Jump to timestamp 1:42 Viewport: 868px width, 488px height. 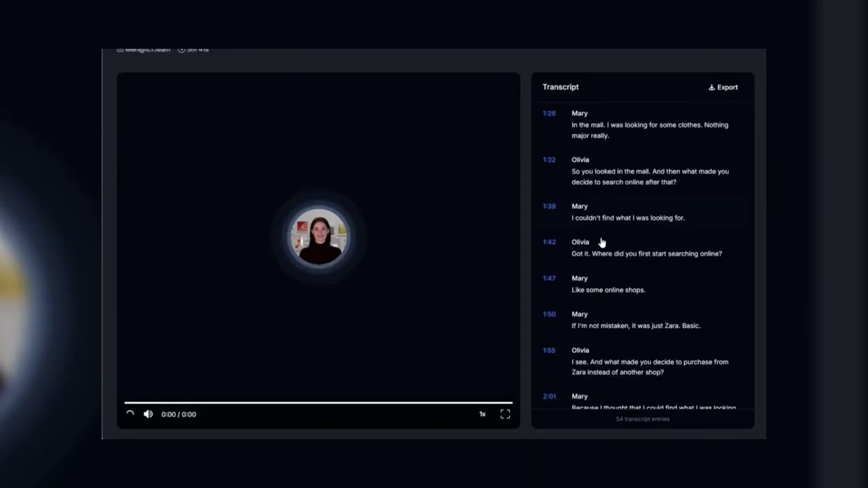[x=549, y=242]
